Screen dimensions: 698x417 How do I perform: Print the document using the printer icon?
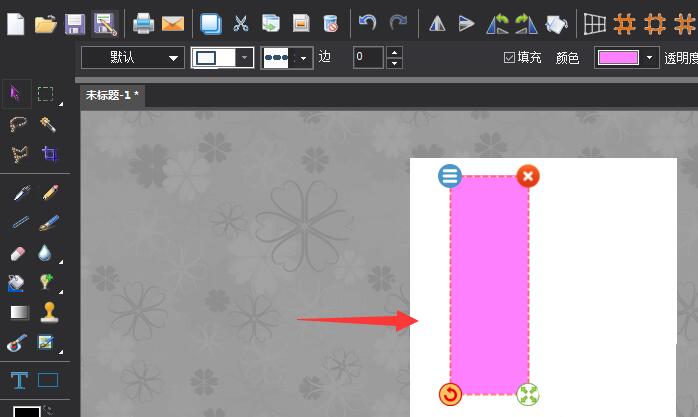(143, 24)
